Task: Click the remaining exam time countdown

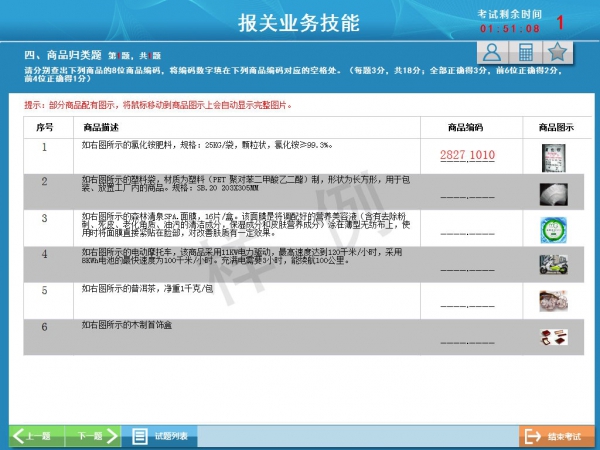Action: tap(510, 28)
